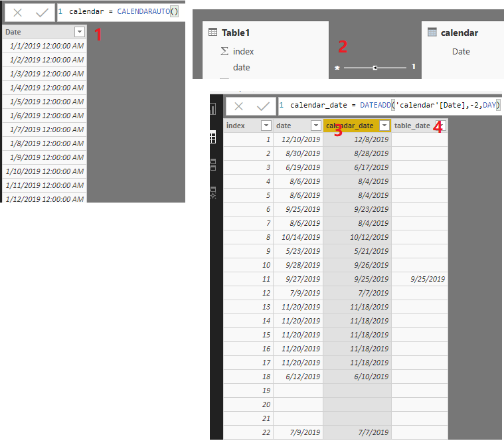This screenshot has width=504, height=441.
Task: Select the 1/1/2019 12:00:00 AM row
Action: (44, 46)
